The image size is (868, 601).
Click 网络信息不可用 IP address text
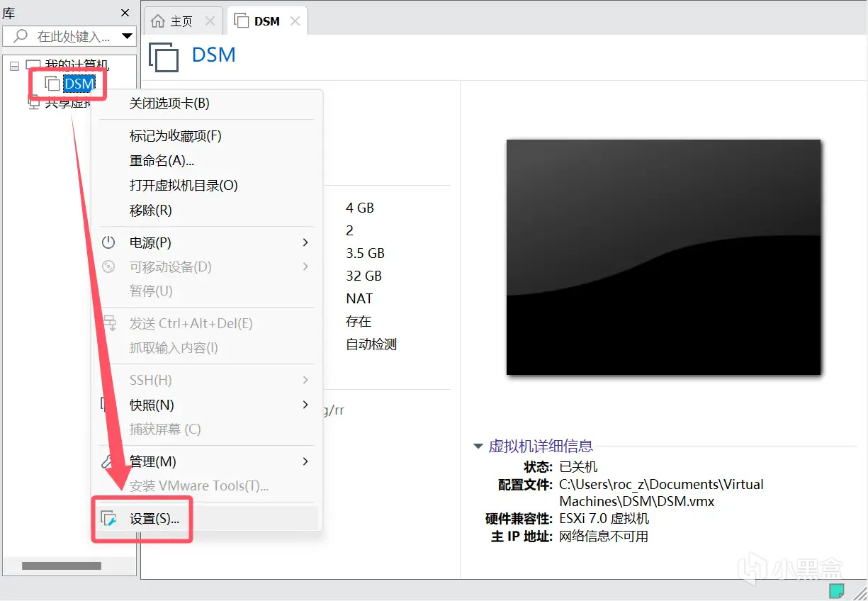(604, 536)
